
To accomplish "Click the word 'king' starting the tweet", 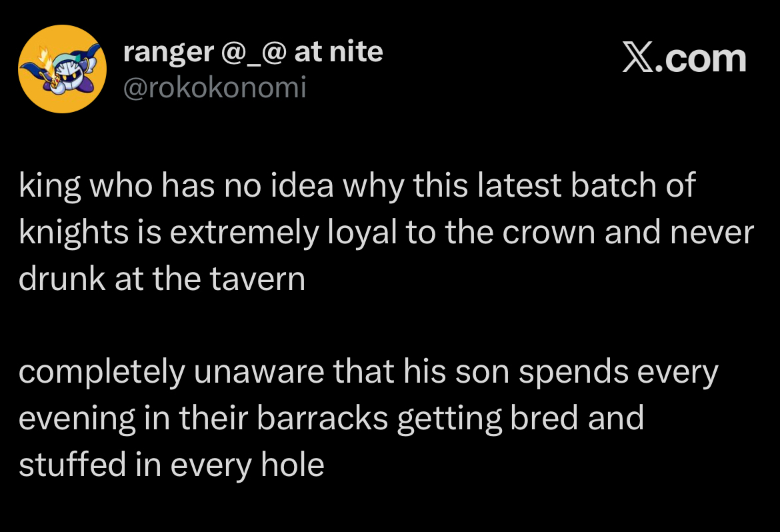I will coord(48,187).
